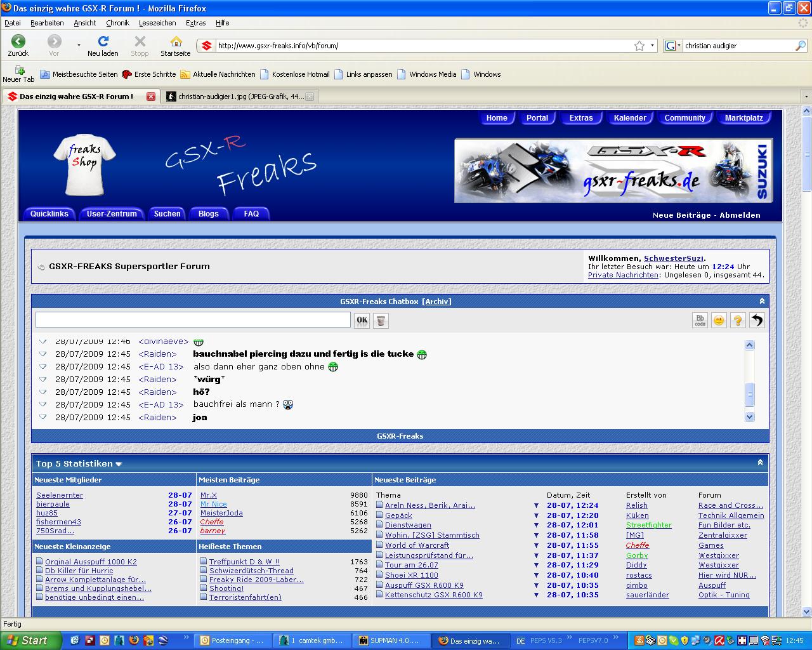Open the Kalender forum tab
812x650 pixels.
click(630, 118)
